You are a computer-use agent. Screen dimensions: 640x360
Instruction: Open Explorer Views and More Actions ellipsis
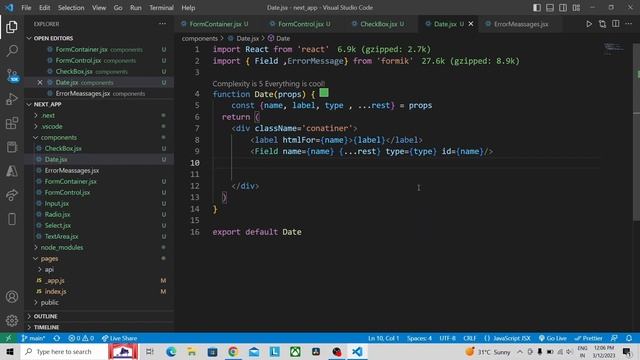coord(162,24)
